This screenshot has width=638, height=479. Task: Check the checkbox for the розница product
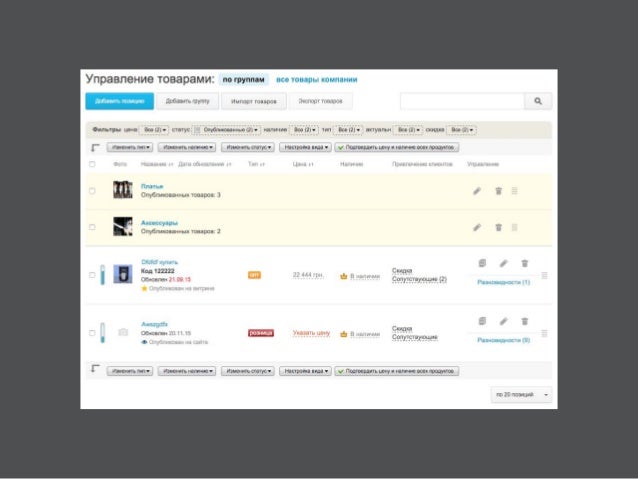point(92,333)
